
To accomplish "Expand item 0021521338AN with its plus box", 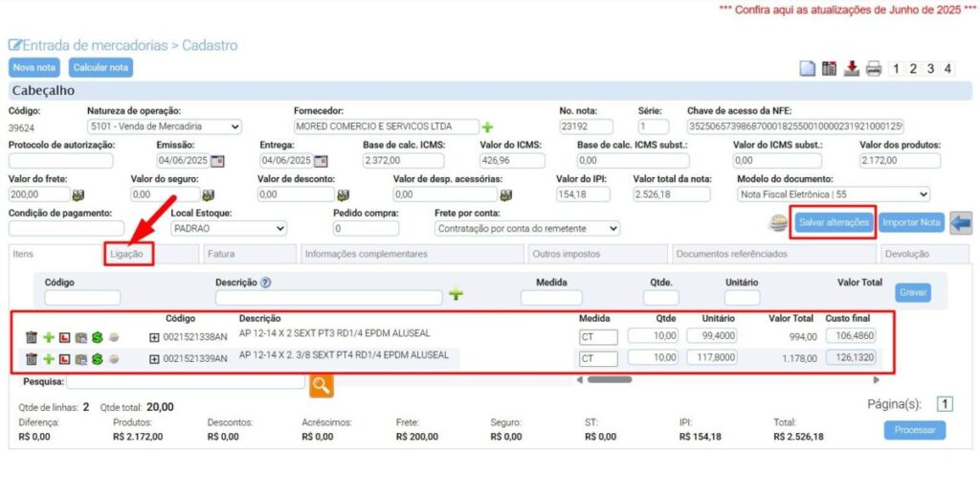I will point(154,337).
